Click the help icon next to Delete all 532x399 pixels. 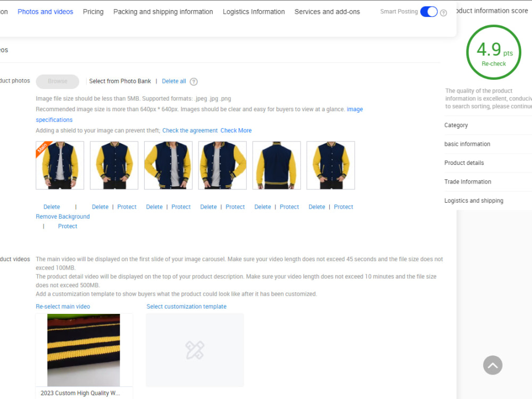[194, 81]
